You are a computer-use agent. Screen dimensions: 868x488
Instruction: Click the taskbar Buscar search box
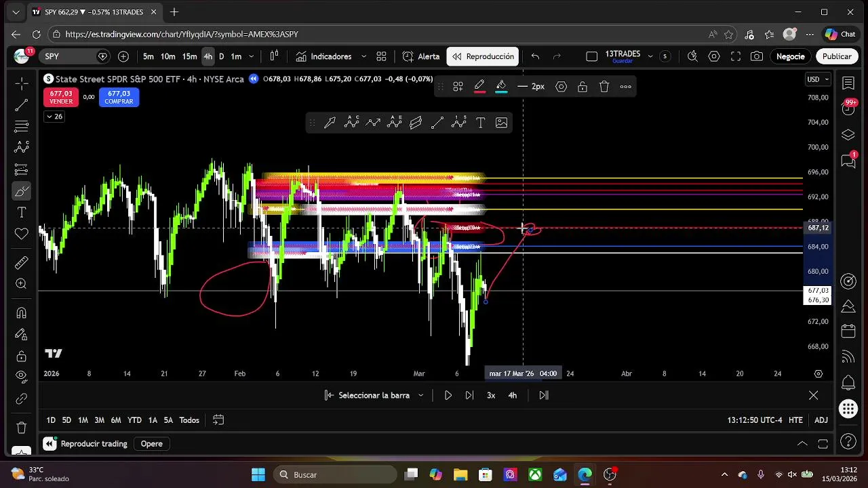point(335,474)
